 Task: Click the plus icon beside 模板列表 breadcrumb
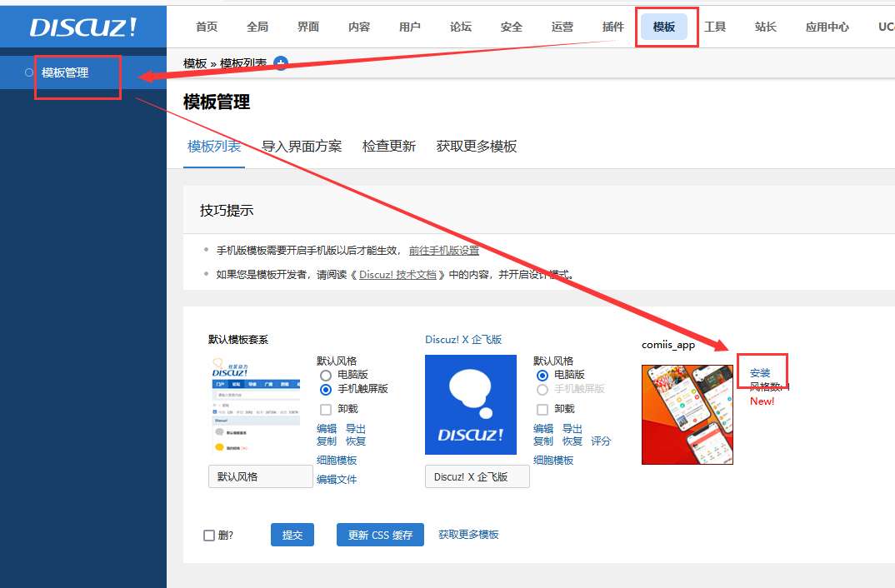(x=281, y=63)
